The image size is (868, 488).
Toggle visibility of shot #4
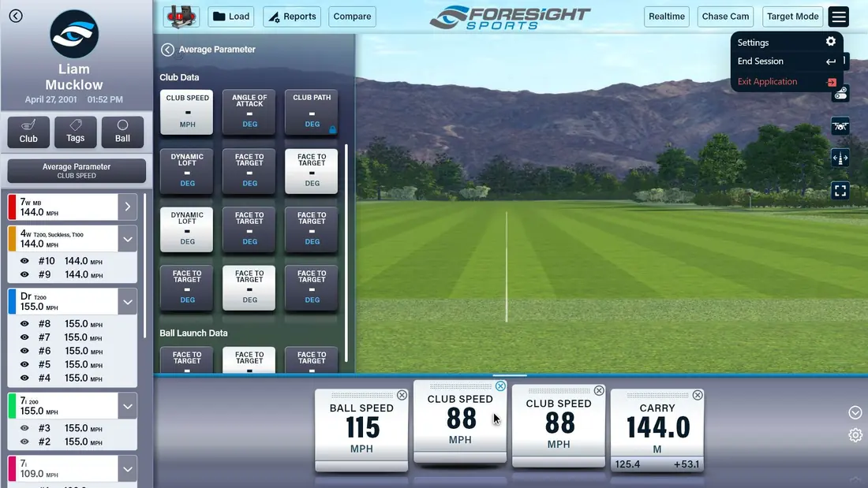click(24, 378)
